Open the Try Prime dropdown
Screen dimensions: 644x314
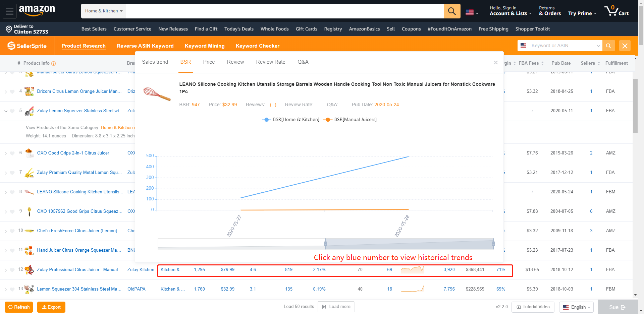[x=582, y=13]
